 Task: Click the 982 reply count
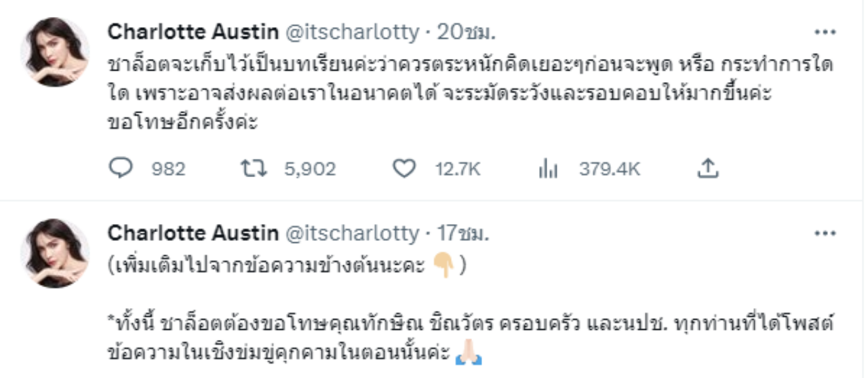click(x=169, y=169)
